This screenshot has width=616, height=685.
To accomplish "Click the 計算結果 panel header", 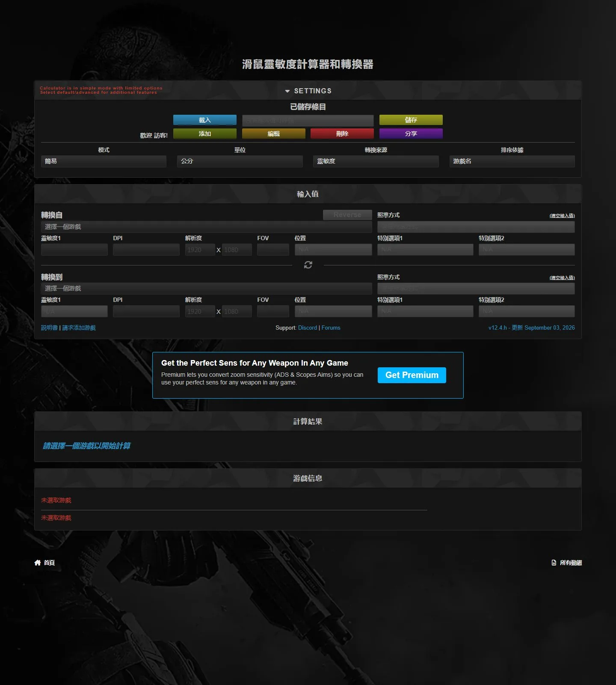I will click(308, 421).
